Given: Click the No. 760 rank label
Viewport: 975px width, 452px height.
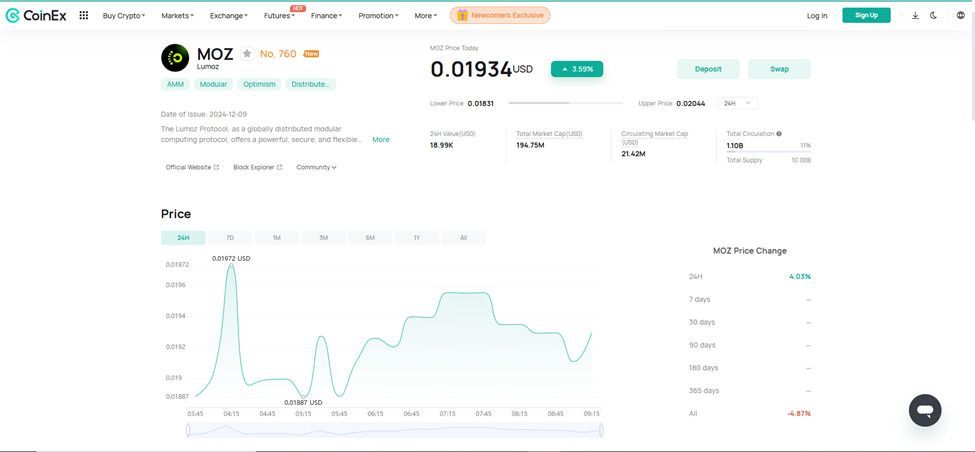Looking at the screenshot, I should click(278, 54).
